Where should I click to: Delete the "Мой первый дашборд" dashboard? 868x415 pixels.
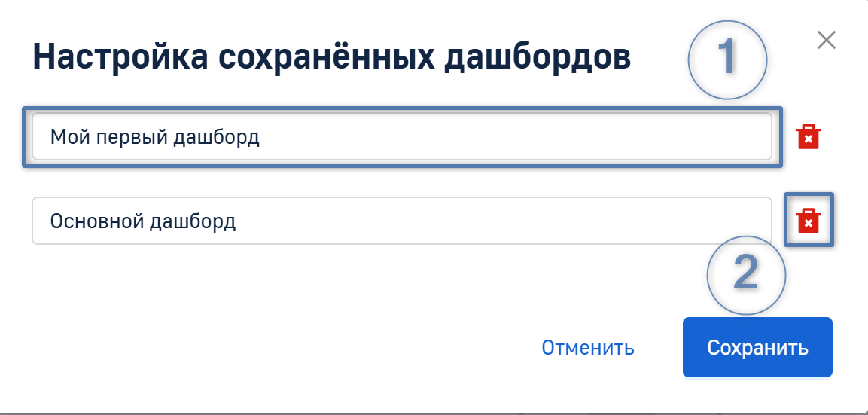808,137
